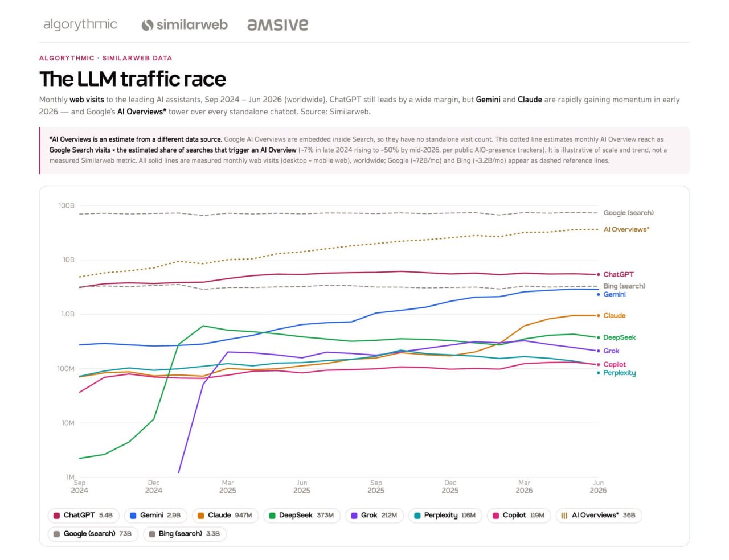This screenshot has height=560, width=729.
Task: Click the algorythmic logo in the header
Action: (80, 24)
